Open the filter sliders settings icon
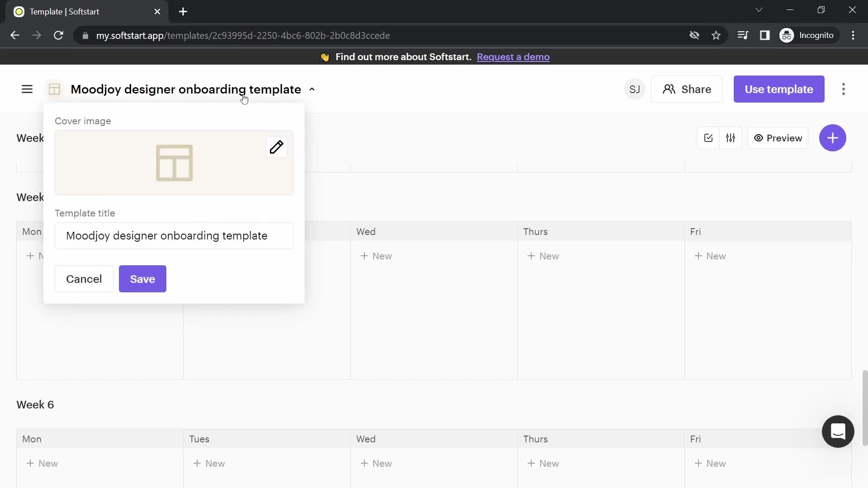The width and height of the screenshot is (868, 488). coord(731,138)
